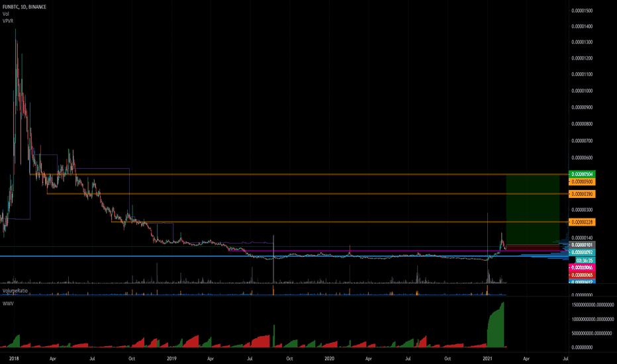617x364 pixels.
Task: Click the 0.00000300 price axis label
Action: click(x=582, y=210)
